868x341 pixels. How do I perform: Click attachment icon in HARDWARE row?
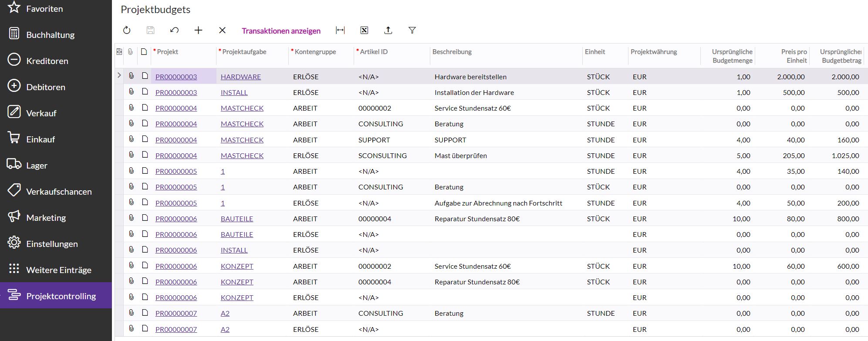131,76
